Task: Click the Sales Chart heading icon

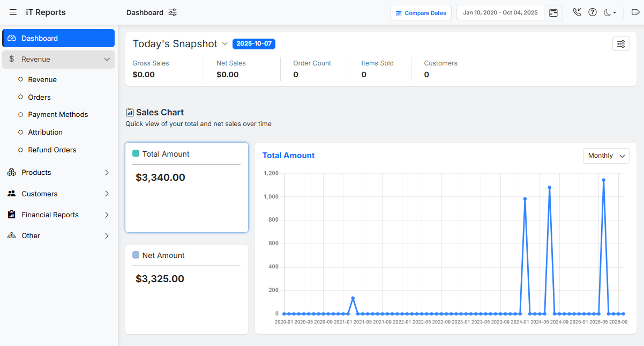Action: click(x=130, y=112)
